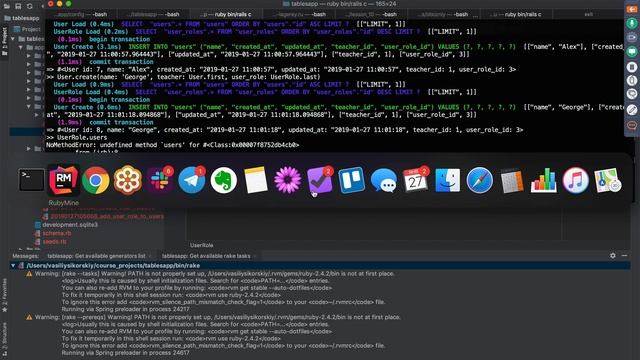Click the tablesapp breadcrumb at top left
The height and width of the screenshot is (360, 640).
[x=22, y=18]
